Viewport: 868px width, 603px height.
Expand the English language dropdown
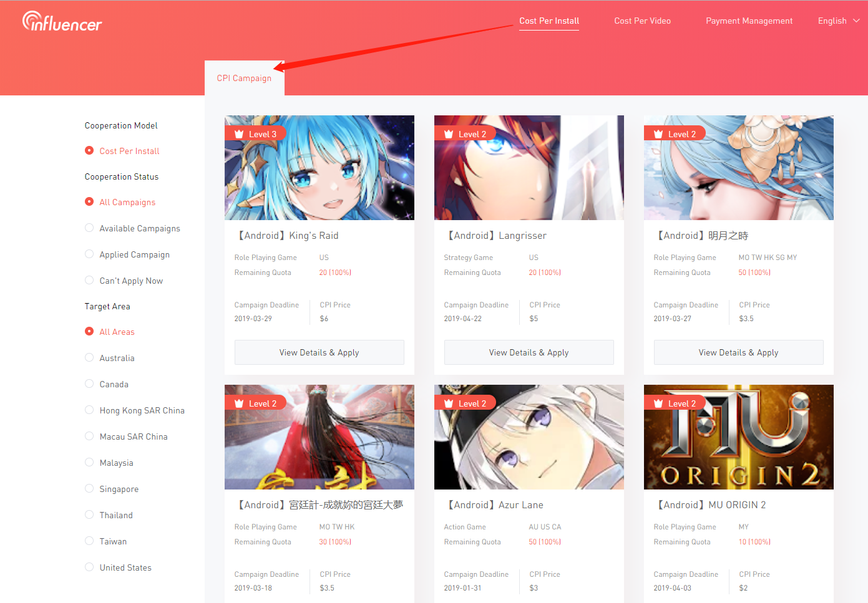coord(839,21)
